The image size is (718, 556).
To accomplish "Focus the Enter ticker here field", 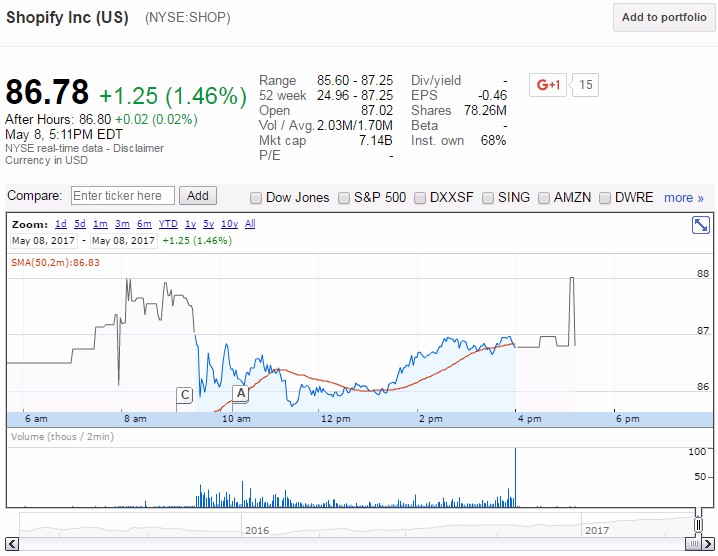I will coord(123,196).
